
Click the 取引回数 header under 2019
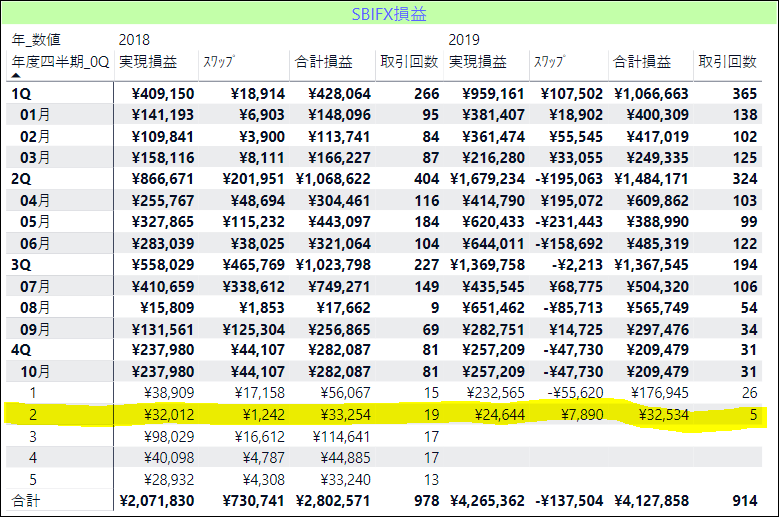(727, 62)
